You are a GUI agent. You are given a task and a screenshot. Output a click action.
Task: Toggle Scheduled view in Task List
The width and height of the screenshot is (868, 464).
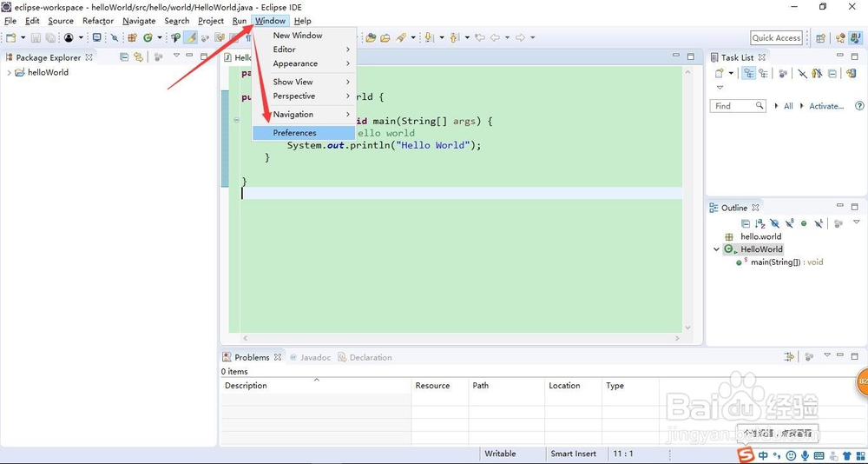point(763,73)
